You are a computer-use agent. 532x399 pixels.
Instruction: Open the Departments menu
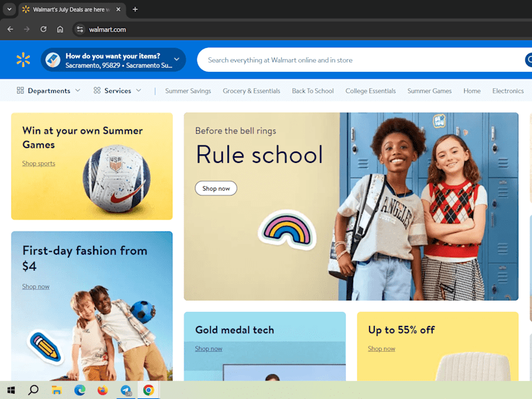tap(49, 90)
